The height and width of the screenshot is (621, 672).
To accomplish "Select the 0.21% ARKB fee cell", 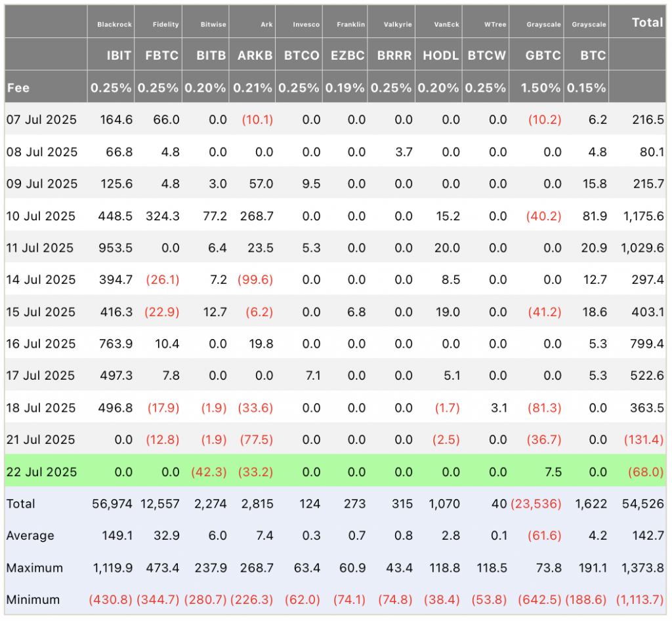I will pos(253,88).
